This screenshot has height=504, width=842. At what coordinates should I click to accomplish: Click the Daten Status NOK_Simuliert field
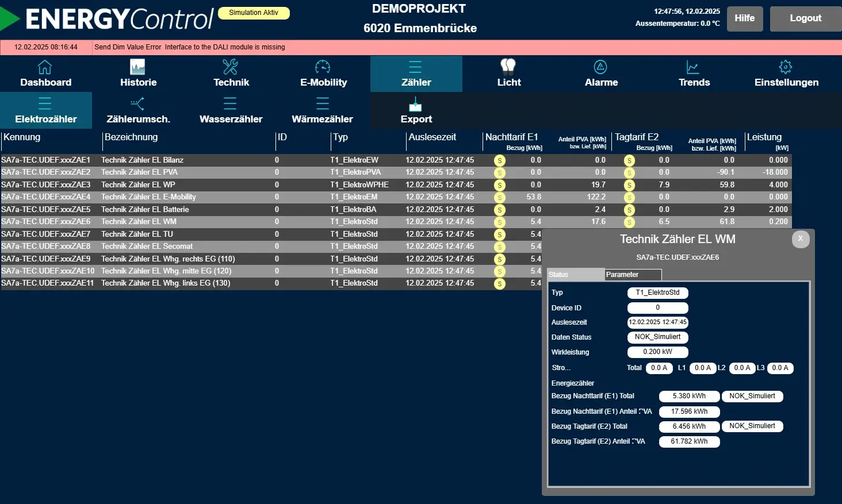pos(658,337)
